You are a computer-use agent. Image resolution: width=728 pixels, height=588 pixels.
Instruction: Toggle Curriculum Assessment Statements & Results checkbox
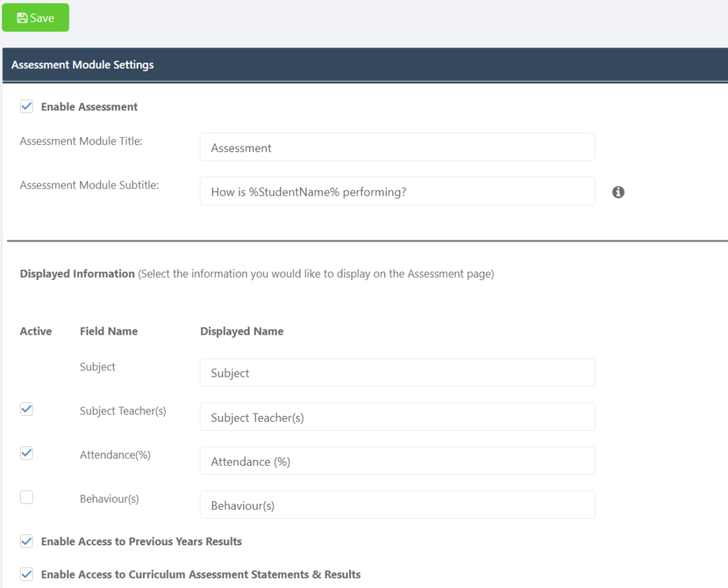coord(26,574)
